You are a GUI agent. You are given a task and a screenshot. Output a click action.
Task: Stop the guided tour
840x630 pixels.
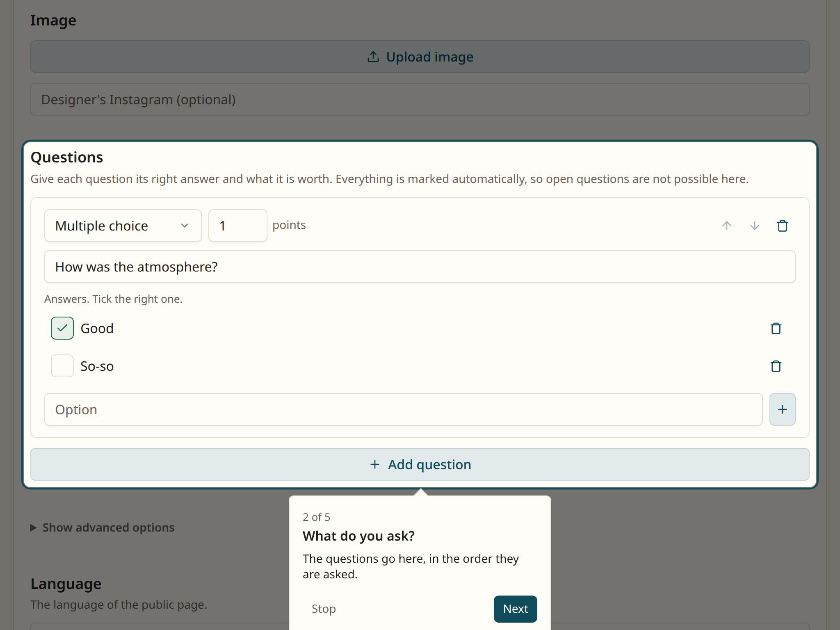[x=324, y=609]
